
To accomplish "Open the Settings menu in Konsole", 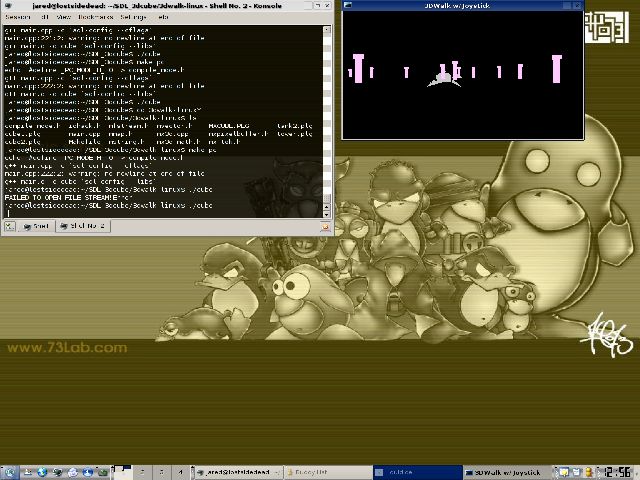I will click(x=133, y=17).
